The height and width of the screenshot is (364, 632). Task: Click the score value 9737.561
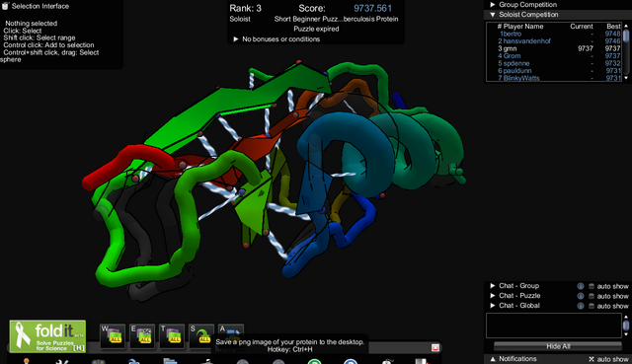point(372,8)
